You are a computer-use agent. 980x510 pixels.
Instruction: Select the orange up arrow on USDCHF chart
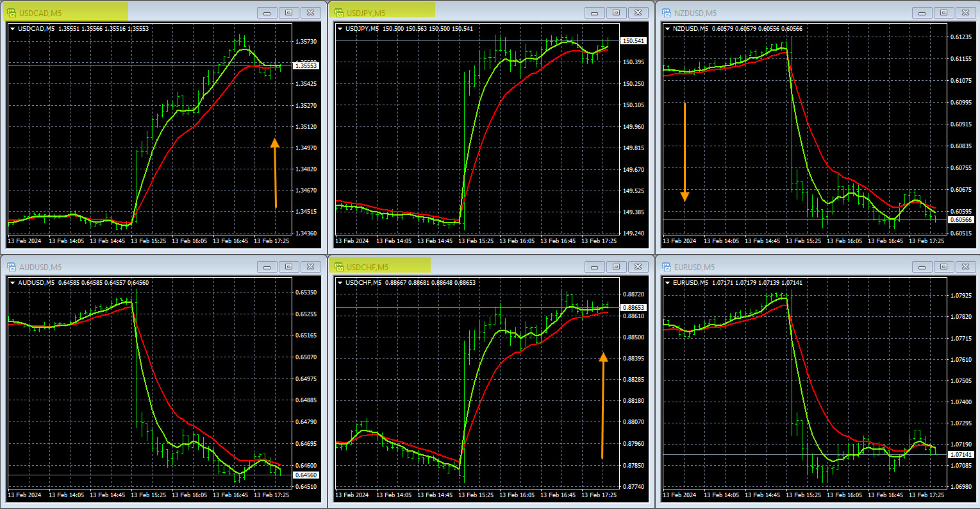(x=603, y=405)
